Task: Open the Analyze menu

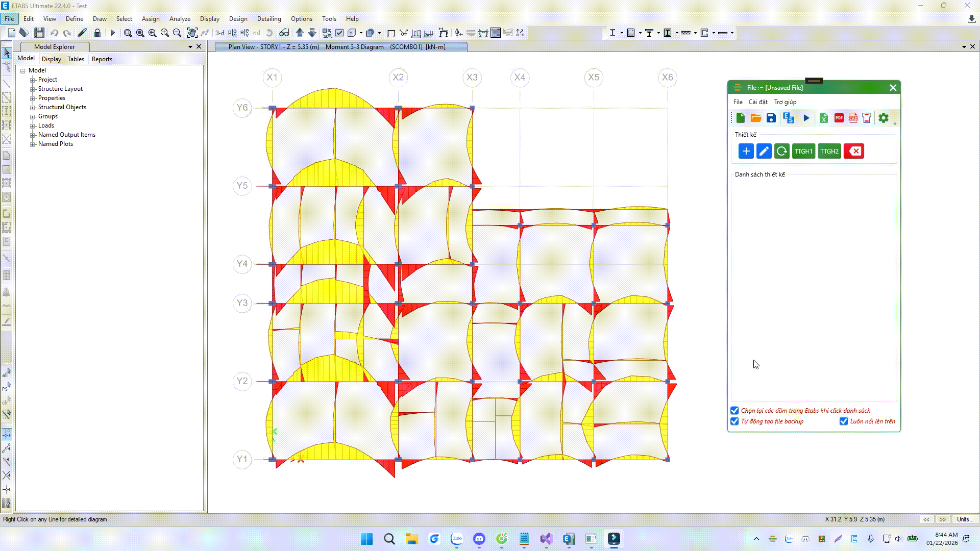Action: [x=180, y=19]
